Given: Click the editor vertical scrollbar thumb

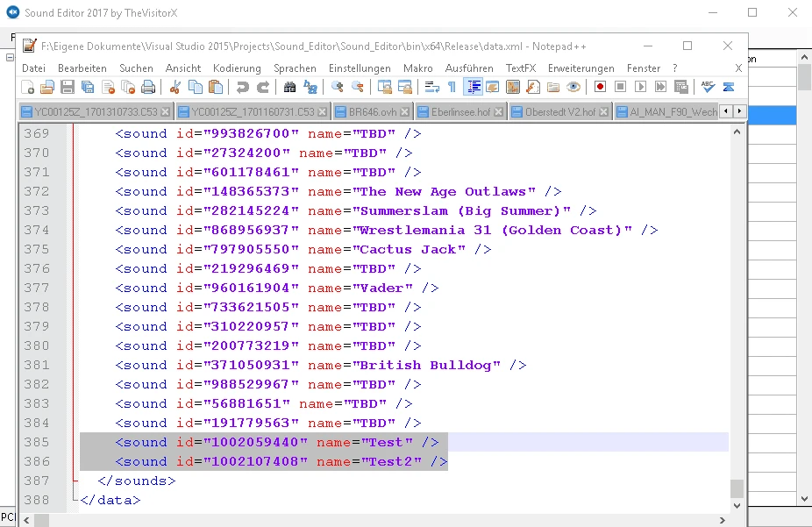Looking at the screenshot, I should tap(737, 488).
